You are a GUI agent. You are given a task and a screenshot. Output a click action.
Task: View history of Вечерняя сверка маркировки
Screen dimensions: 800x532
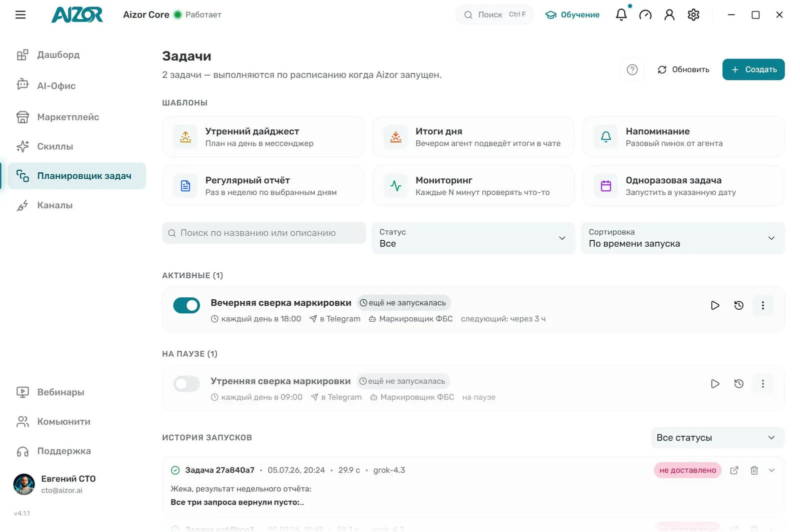coord(738,305)
